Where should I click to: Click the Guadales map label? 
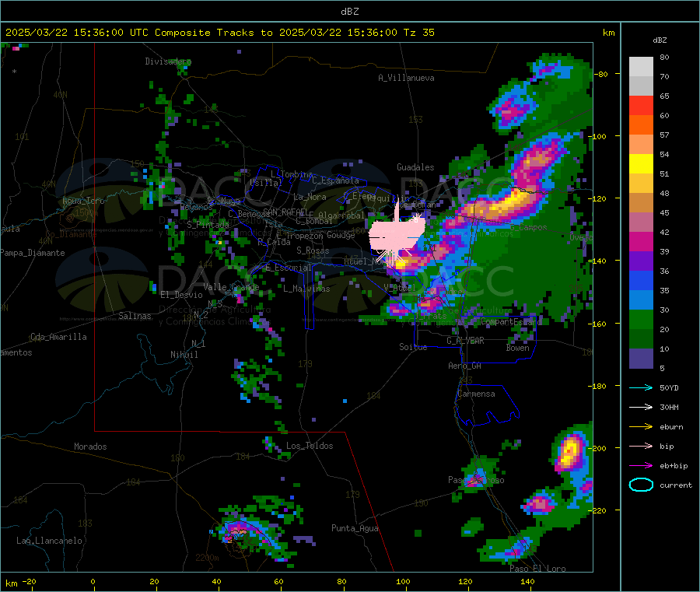tap(415, 167)
